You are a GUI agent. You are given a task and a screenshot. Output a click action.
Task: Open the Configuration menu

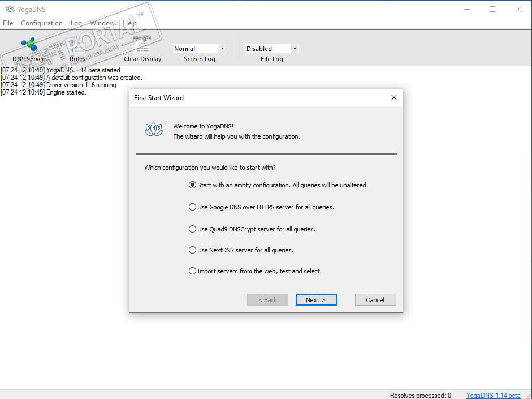42,23
